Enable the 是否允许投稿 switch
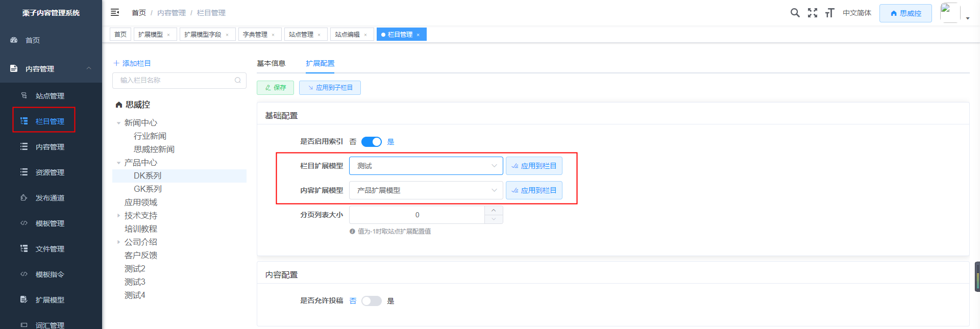The image size is (980, 329). (371, 301)
